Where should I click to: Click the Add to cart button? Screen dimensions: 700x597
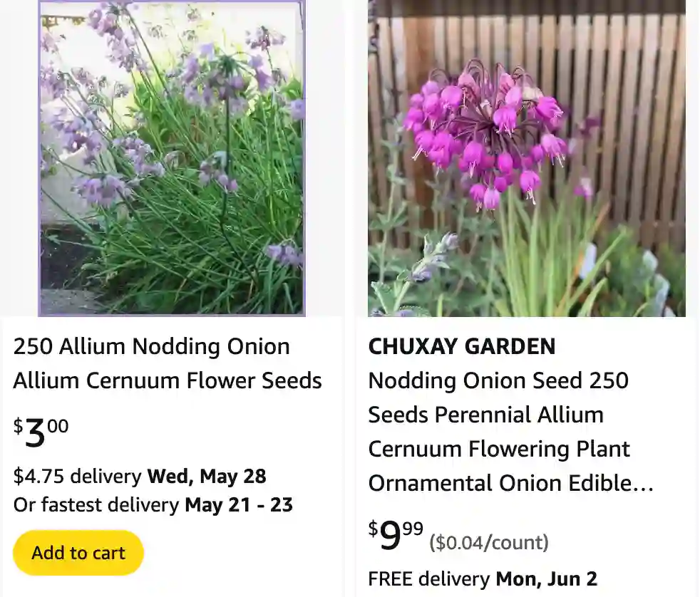tap(78, 552)
